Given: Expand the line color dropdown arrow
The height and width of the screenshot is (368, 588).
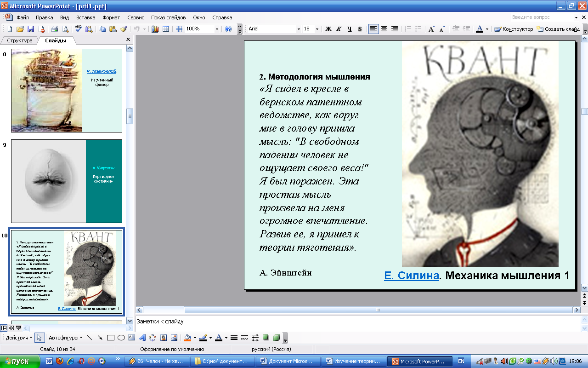Looking at the screenshot, I should click(x=211, y=338).
